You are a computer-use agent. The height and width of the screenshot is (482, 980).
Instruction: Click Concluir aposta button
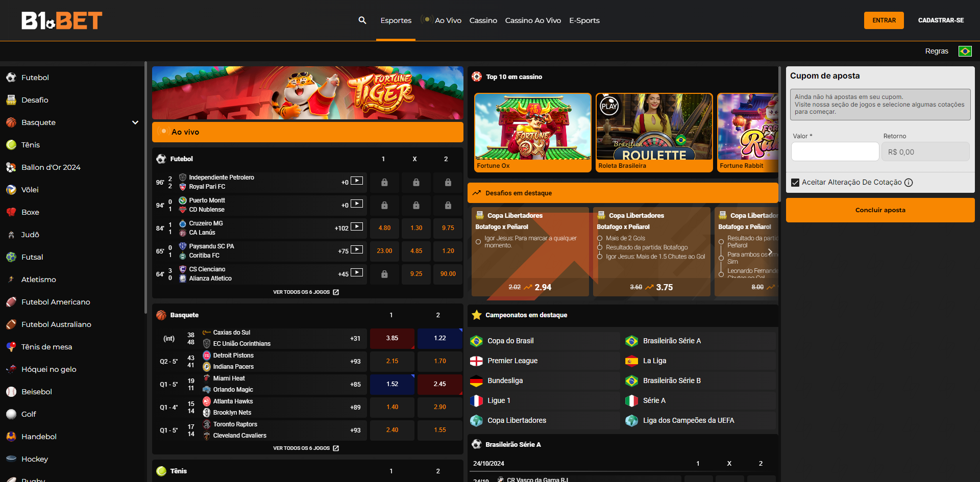(x=880, y=210)
